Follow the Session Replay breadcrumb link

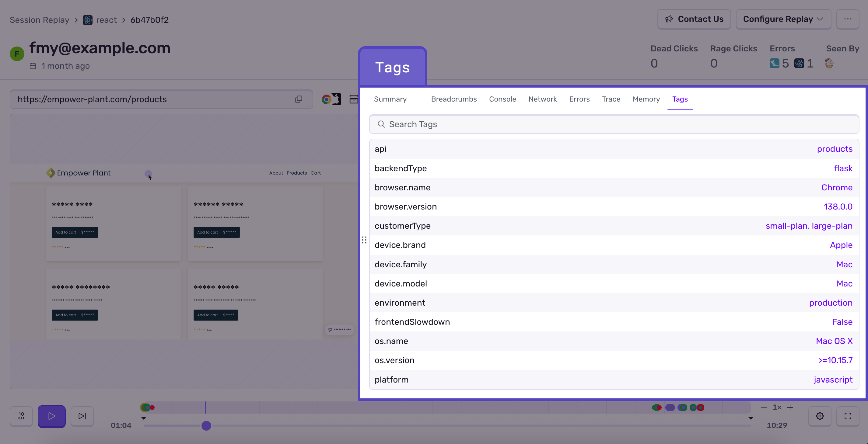[x=39, y=20]
